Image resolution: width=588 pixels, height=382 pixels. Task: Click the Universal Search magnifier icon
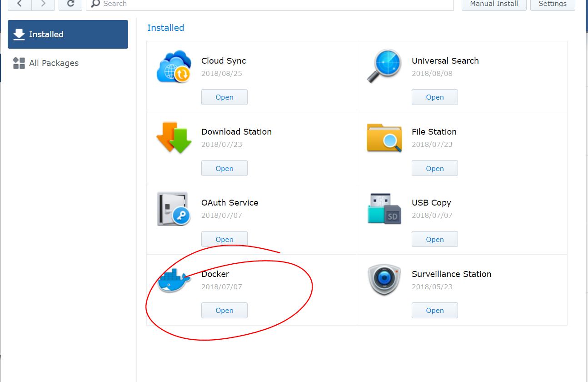(x=384, y=66)
